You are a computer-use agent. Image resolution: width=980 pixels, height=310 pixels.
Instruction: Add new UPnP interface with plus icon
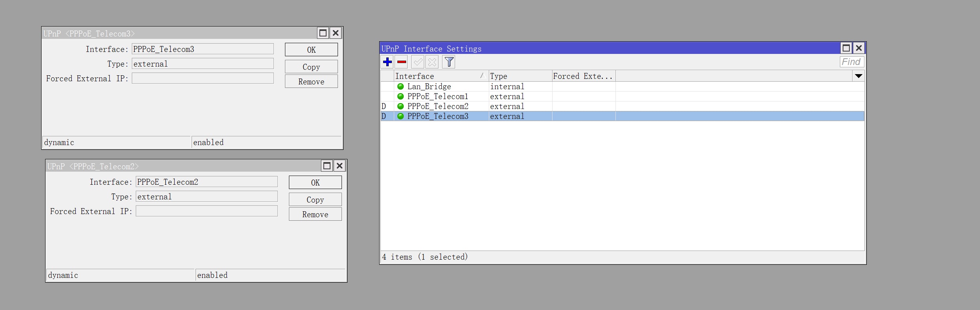pyautogui.click(x=387, y=62)
